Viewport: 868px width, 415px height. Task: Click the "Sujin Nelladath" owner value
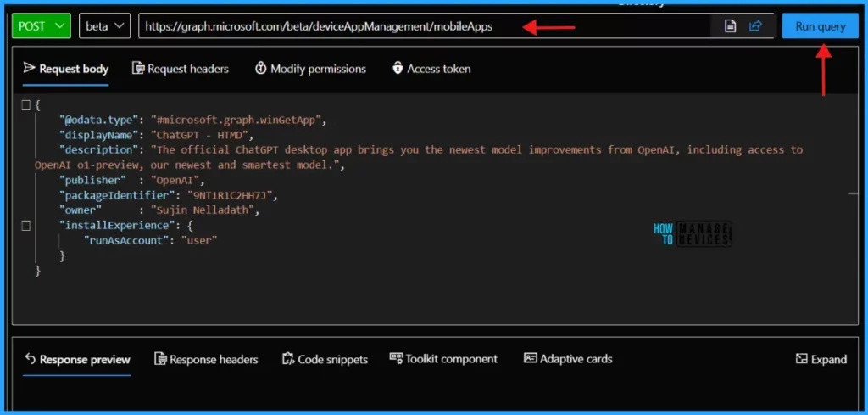click(202, 210)
